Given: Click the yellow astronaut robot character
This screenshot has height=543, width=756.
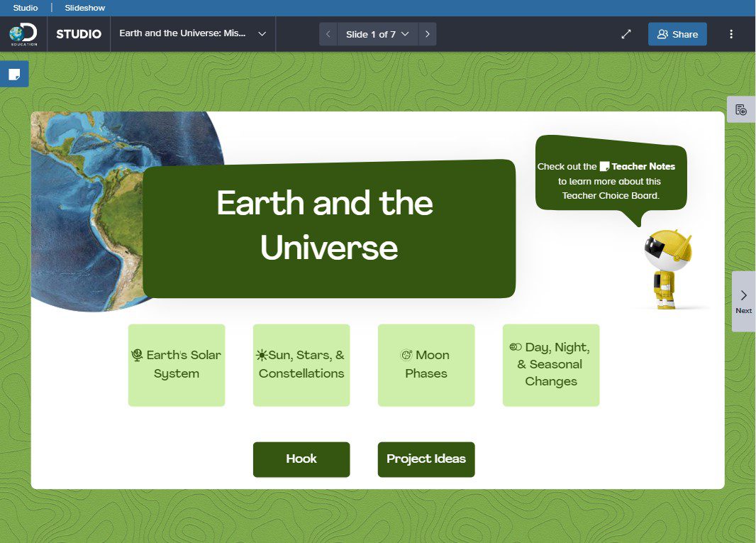Looking at the screenshot, I should (668, 269).
